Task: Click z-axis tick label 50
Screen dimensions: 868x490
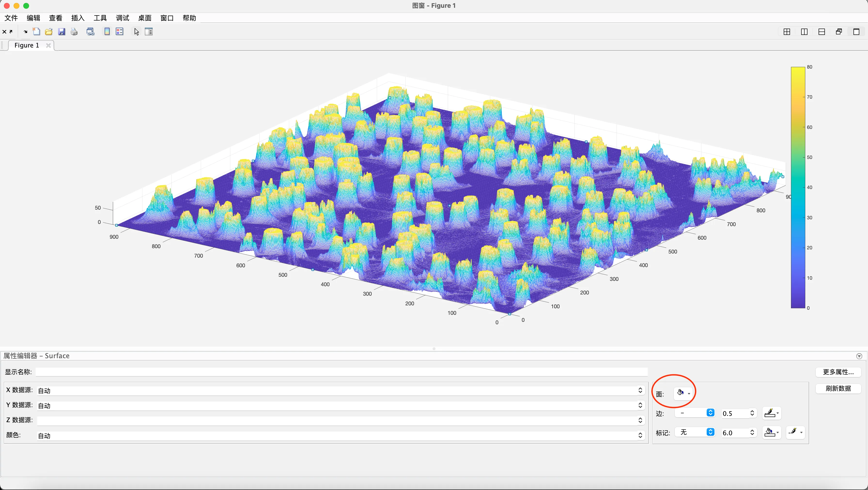Action: click(98, 208)
